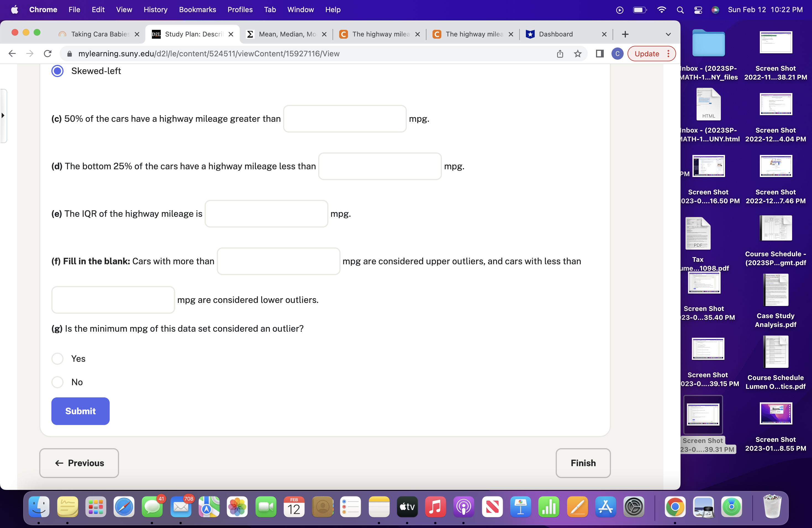Screen dimensions: 812x528
Task: Click the Chrome profile avatar C
Action: 617,54
